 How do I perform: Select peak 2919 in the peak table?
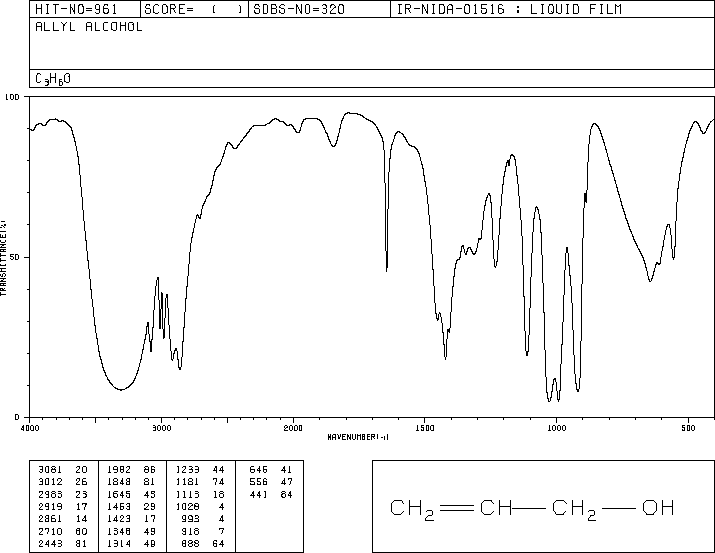coord(50,506)
